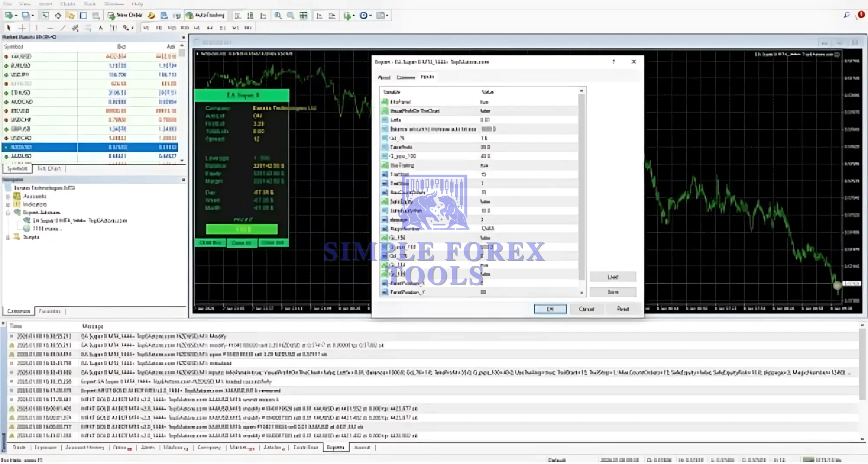Click the Zoom In magnifier icon

pyautogui.click(x=278, y=16)
